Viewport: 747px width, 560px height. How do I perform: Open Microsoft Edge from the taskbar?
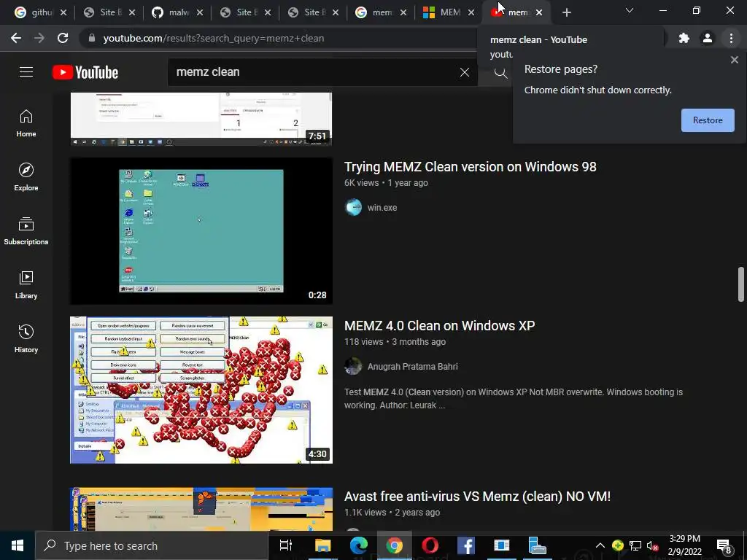point(359,545)
